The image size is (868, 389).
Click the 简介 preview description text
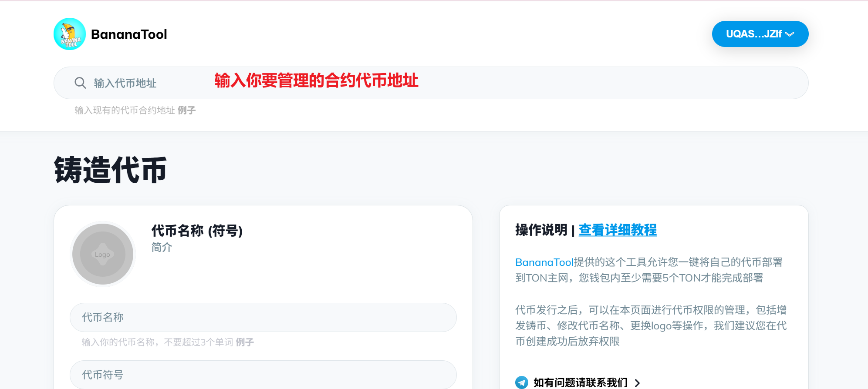(x=162, y=247)
